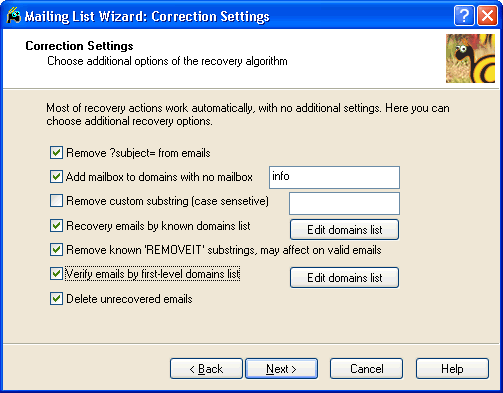Screen dimensions: 503x393
Task: Toggle Verify emails by first-level domains list
Action: 56,274
